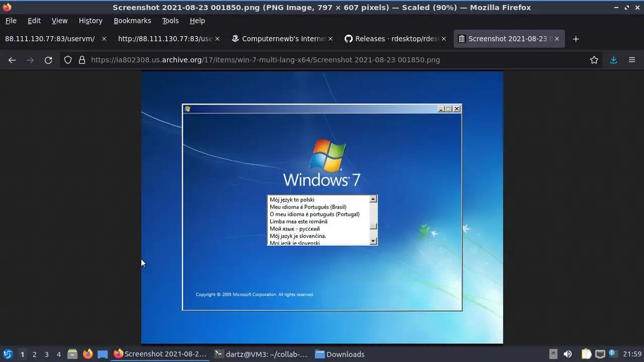
Task: Open the notification info tray icon
Action: 612,354
